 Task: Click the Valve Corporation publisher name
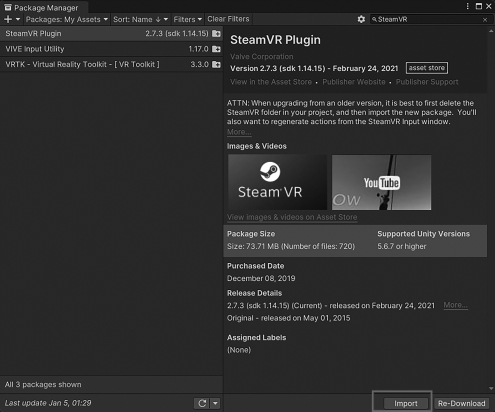262,57
